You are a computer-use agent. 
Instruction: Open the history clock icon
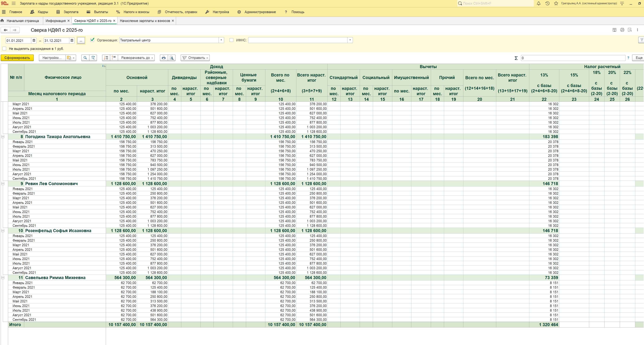point(547,4)
